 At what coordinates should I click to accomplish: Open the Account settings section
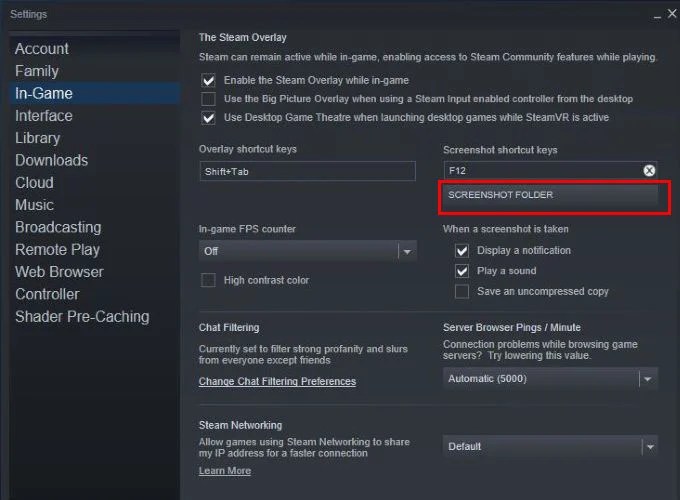tap(42, 49)
